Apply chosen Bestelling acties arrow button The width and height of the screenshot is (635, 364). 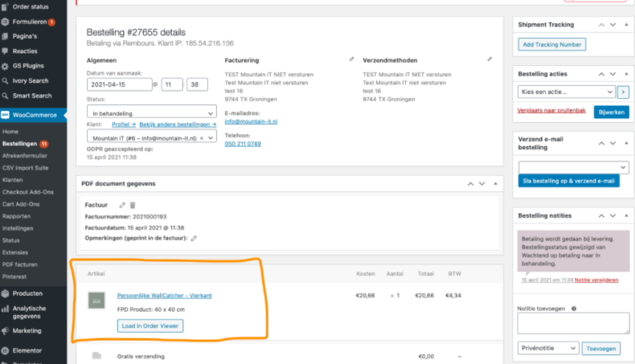click(623, 92)
